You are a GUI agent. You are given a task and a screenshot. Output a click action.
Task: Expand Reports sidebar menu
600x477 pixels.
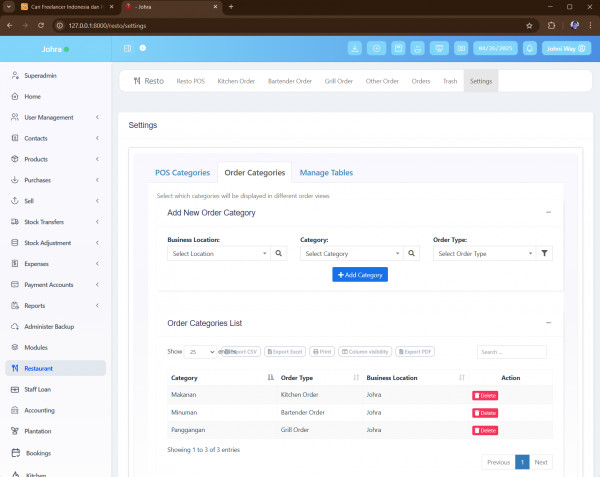55,306
